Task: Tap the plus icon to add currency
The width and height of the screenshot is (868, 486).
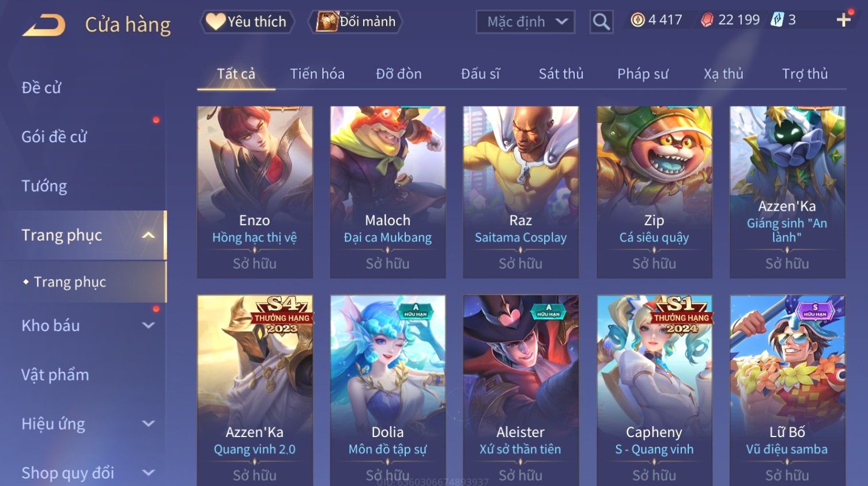Action: (844, 20)
